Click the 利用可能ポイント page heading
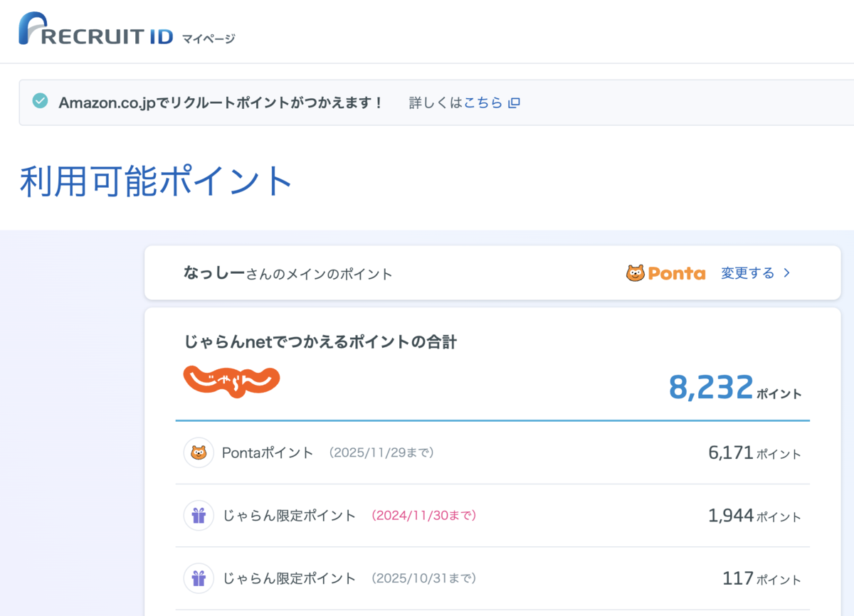Image resolution: width=854 pixels, height=616 pixels. pyautogui.click(x=156, y=181)
